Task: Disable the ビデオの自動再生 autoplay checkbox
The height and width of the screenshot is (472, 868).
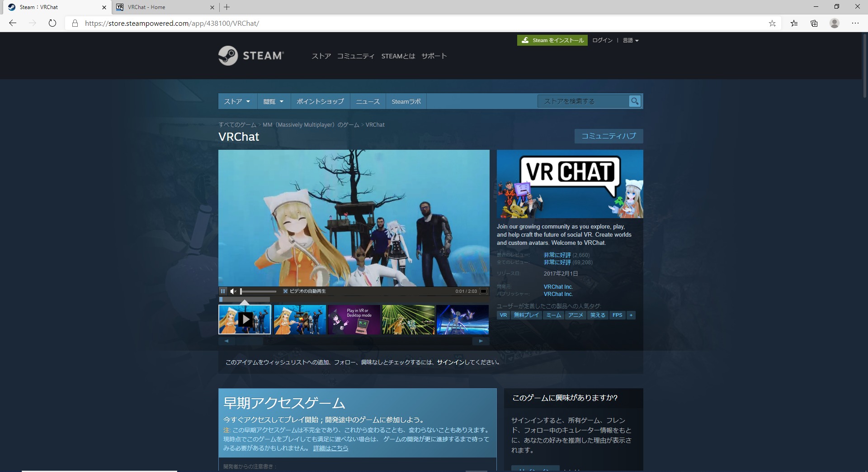Action: coord(285,291)
